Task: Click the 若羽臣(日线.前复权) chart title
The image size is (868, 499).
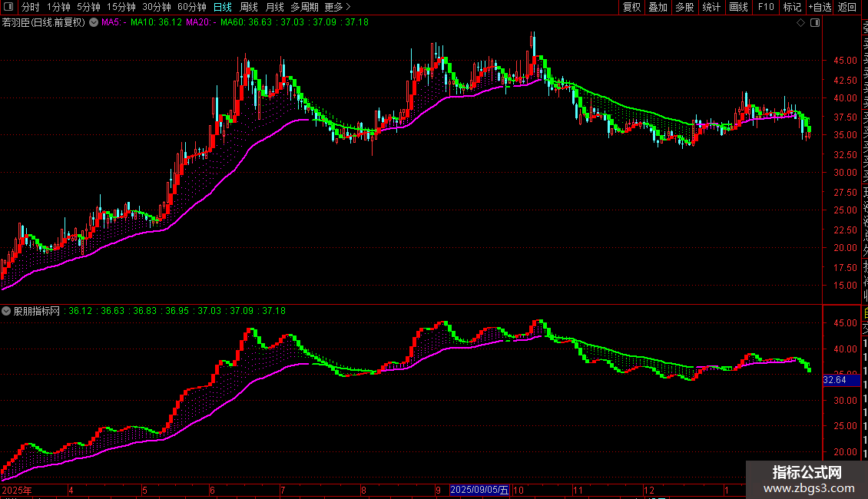Action: click(43, 22)
